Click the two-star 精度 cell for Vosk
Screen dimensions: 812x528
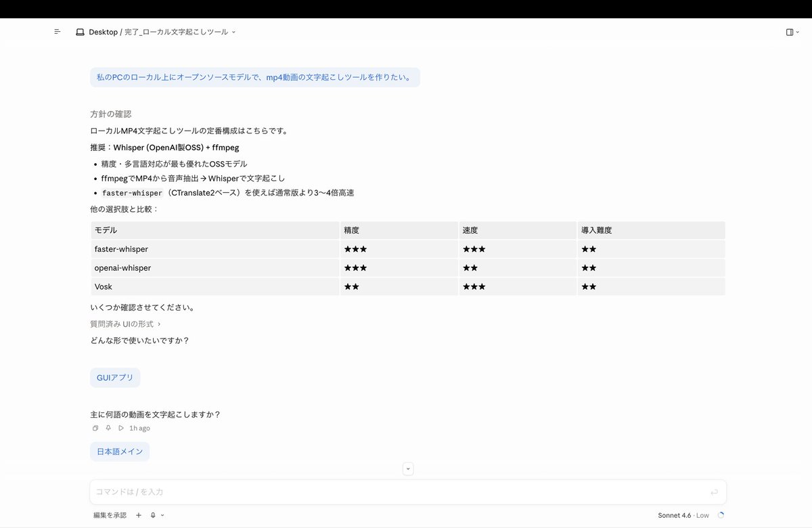[399, 287]
